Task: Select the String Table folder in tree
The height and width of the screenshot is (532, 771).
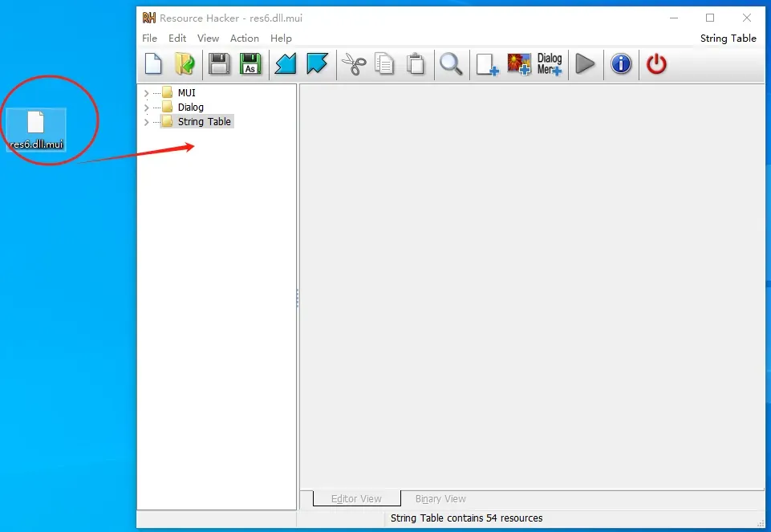Action: tap(197, 121)
